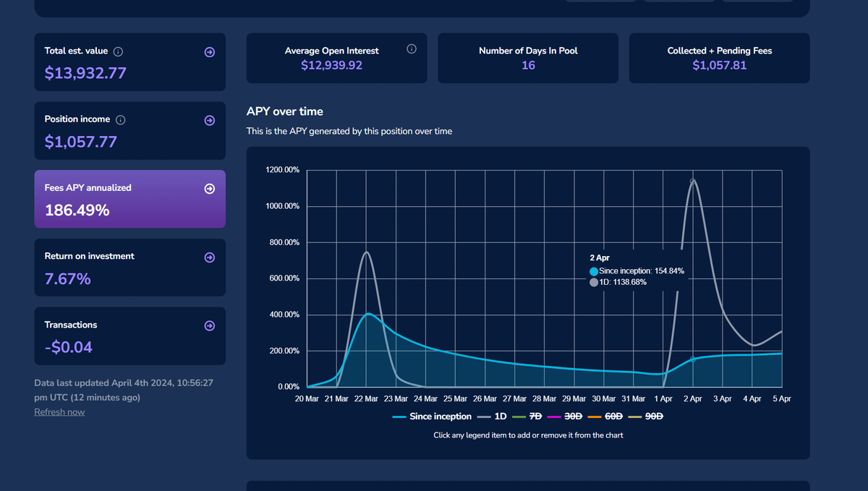Select the Fees APY annualized card
Screen dimensions: 868x491
click(x=129, y=200)
